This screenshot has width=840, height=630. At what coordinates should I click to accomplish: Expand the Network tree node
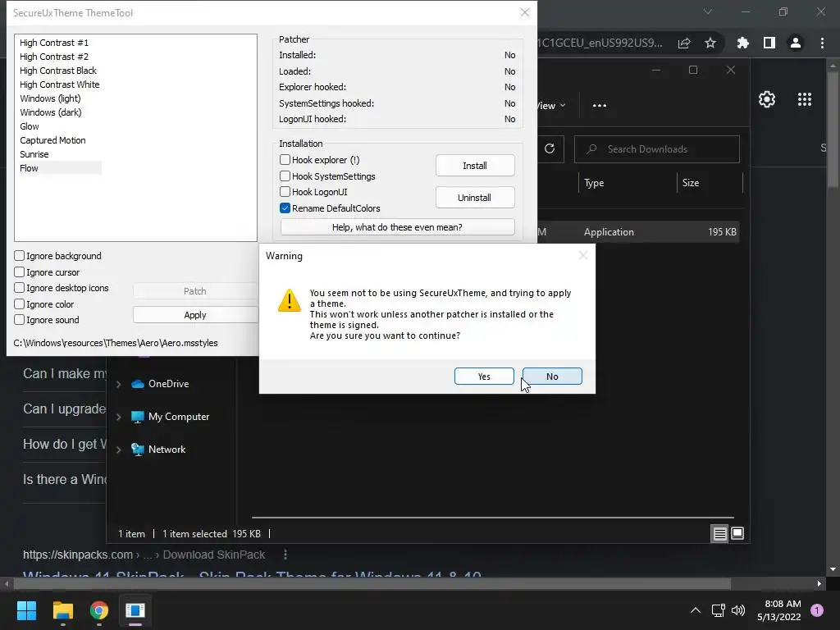[119, 450]
